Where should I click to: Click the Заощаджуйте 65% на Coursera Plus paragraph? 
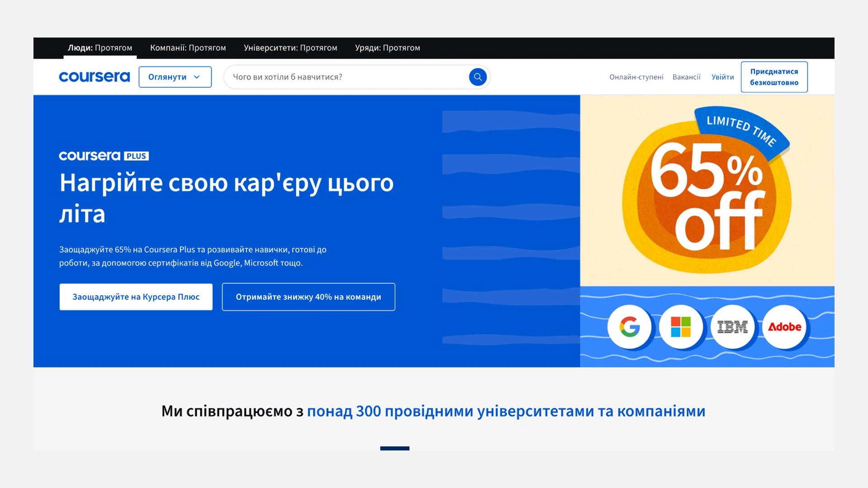(193, 256)
